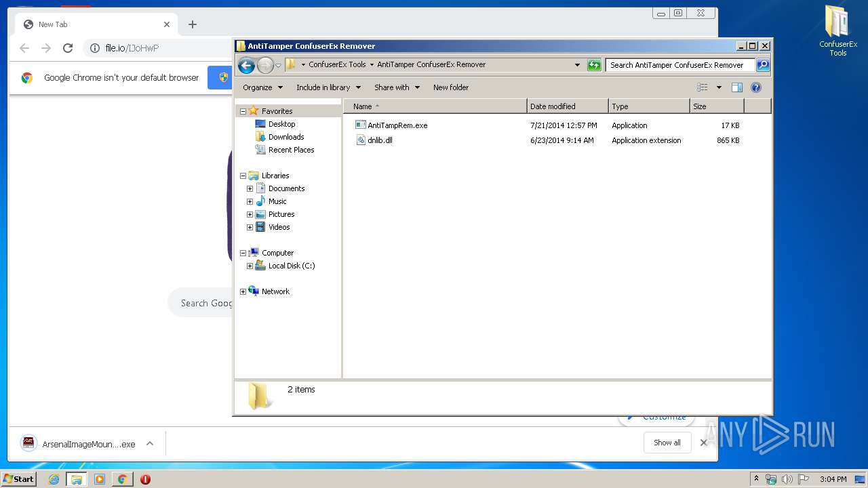Expand Local Disk (C:)
868x488 pixels.
250,266
